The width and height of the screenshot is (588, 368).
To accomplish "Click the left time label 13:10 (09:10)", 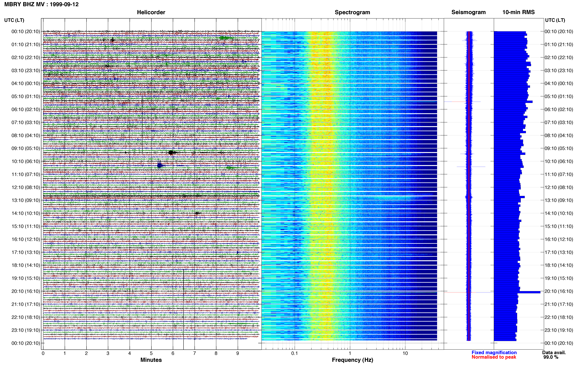I will 26,200.
